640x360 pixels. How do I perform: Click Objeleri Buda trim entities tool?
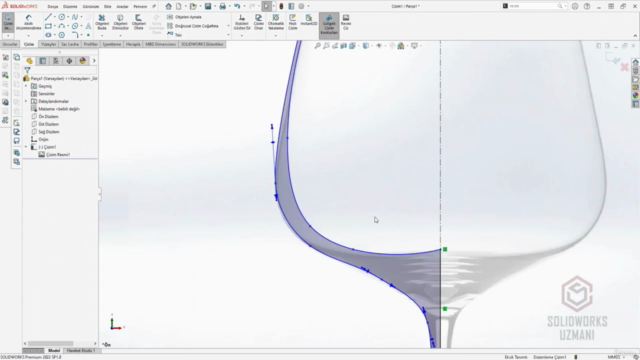pos(102,22)
